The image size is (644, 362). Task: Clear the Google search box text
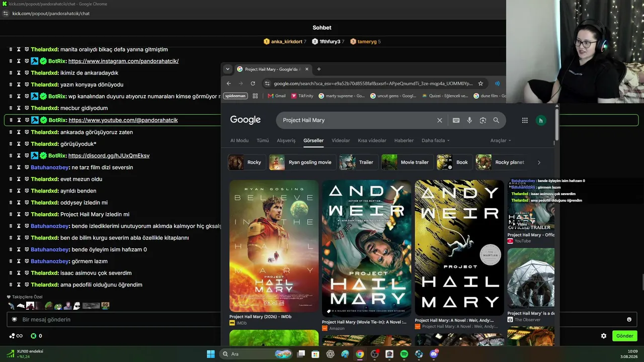(439, 120)
